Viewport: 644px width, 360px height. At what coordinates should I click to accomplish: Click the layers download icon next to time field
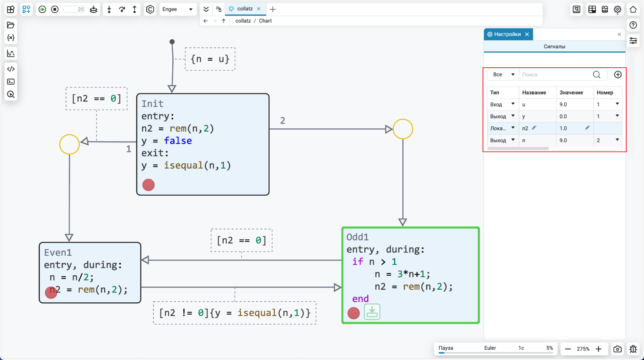coord(93,9)
